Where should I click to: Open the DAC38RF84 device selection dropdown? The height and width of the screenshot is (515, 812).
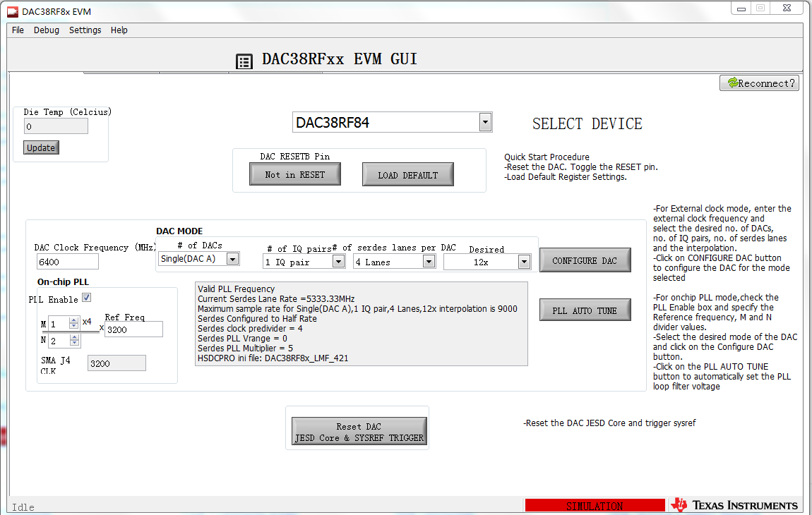click(485, 122)
